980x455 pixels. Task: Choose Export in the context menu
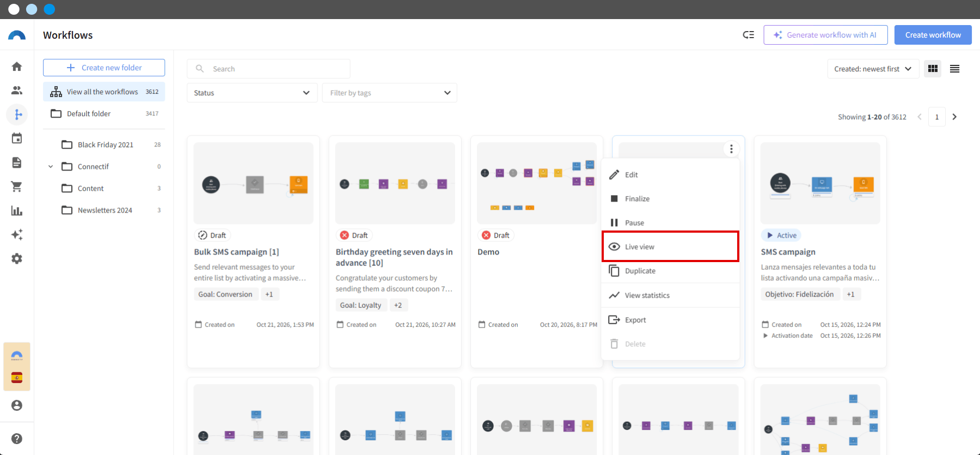coord(670,320)
